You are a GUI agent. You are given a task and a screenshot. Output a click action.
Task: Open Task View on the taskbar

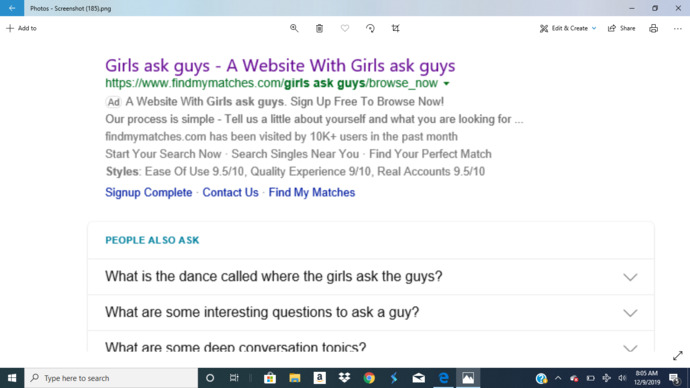[234, 378]
